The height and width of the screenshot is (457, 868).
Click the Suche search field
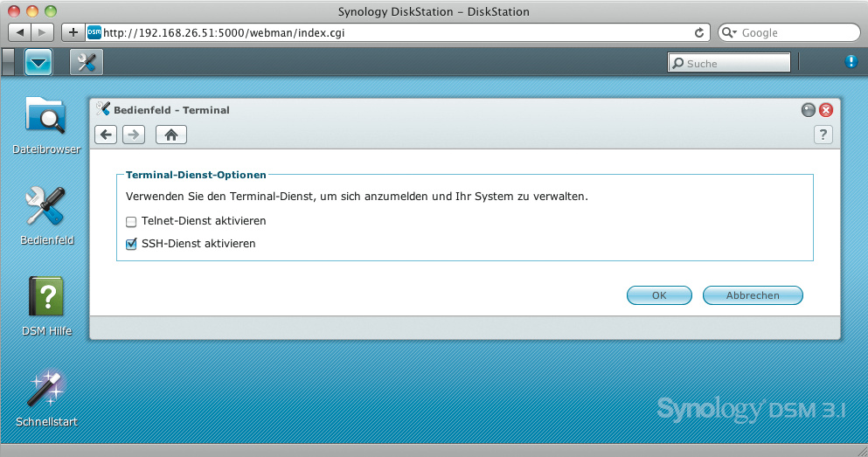point(729,63)
